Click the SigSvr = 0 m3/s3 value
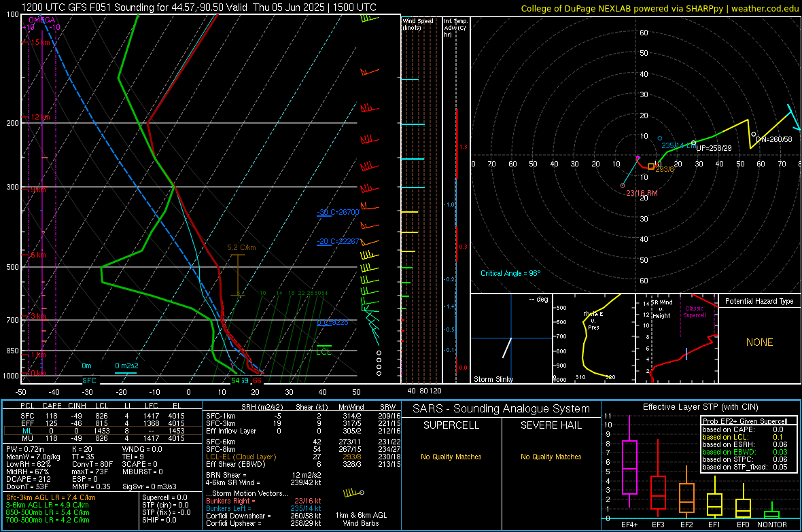 pos(150,486)
